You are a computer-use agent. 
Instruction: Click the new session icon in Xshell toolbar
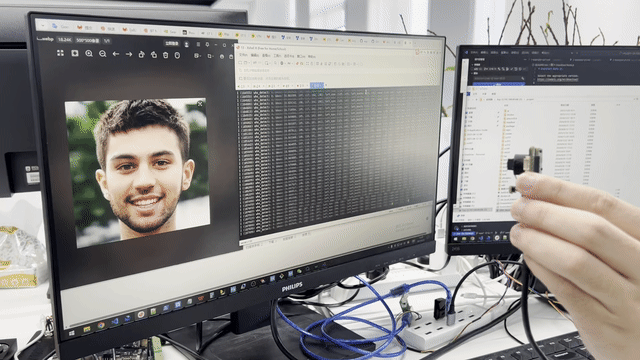click(x=241, y=62)
